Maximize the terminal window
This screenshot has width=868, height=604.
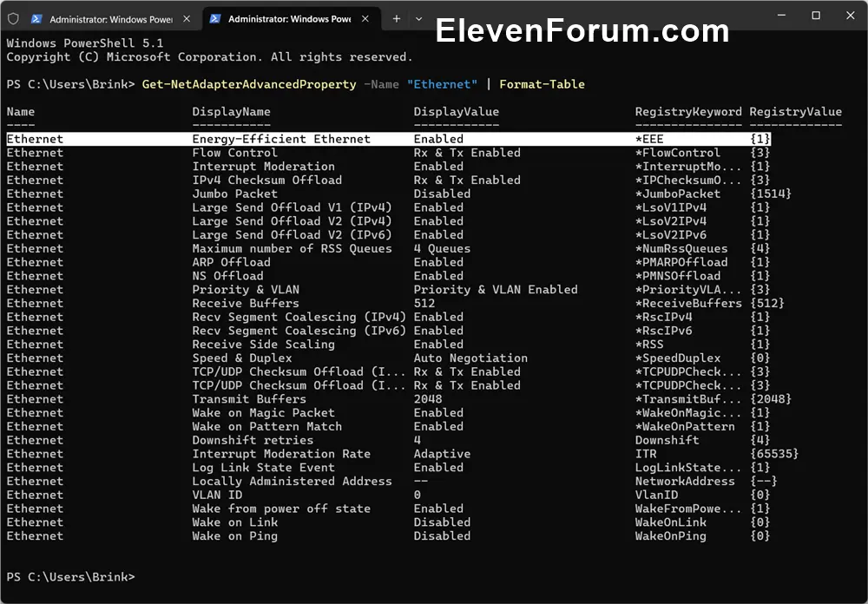point(816,16)
